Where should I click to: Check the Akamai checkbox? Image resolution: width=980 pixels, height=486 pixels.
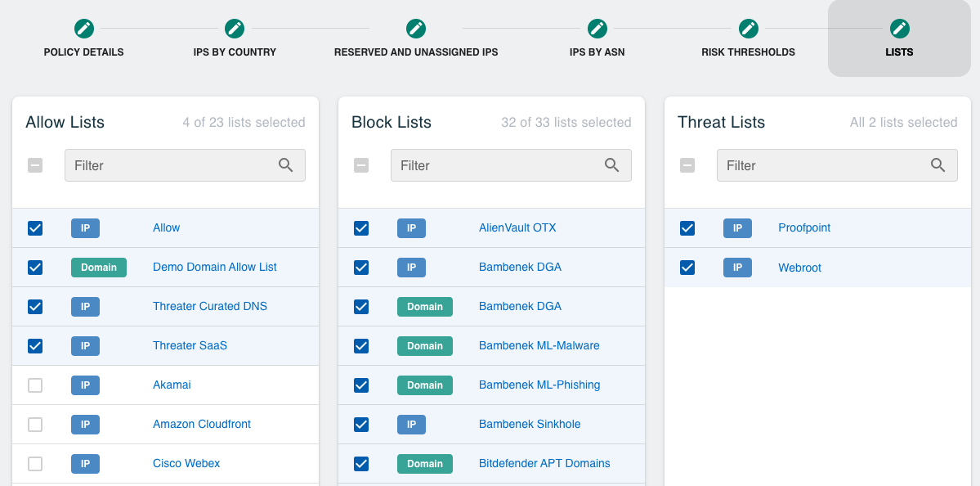tap(35, 385)
